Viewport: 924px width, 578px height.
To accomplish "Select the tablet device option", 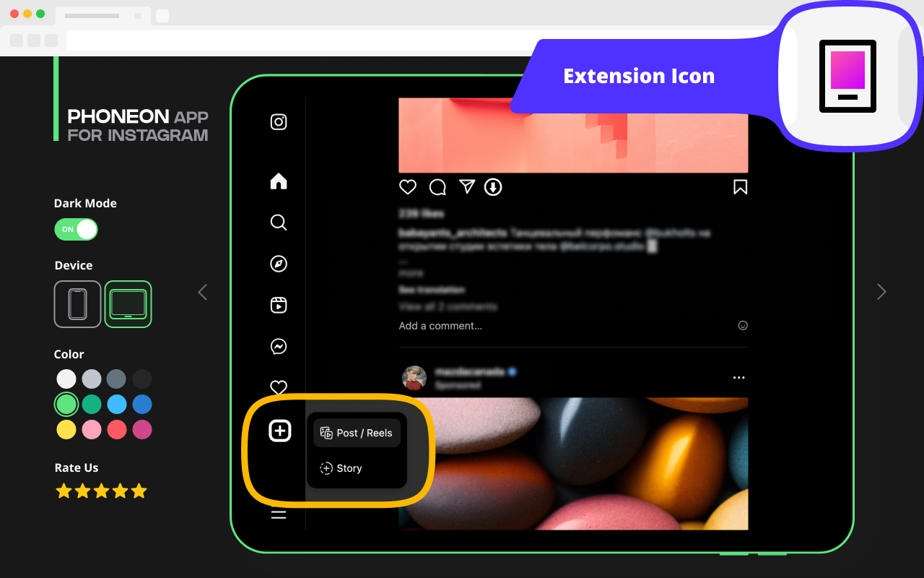I will tap(128, 304).
